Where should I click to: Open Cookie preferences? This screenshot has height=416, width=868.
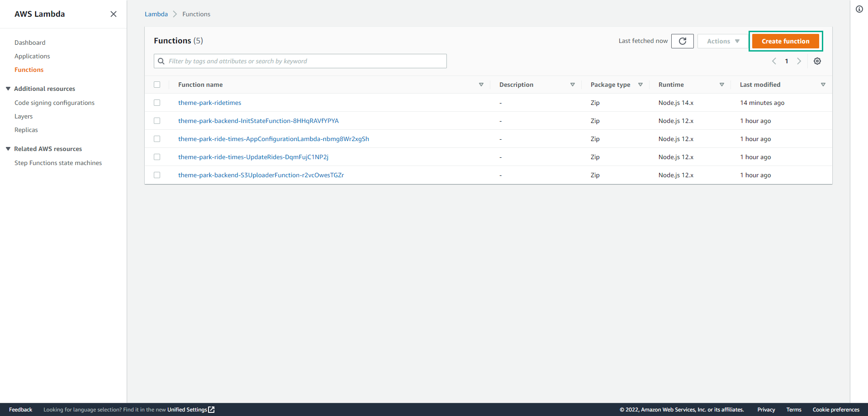(x=836, y=410)
